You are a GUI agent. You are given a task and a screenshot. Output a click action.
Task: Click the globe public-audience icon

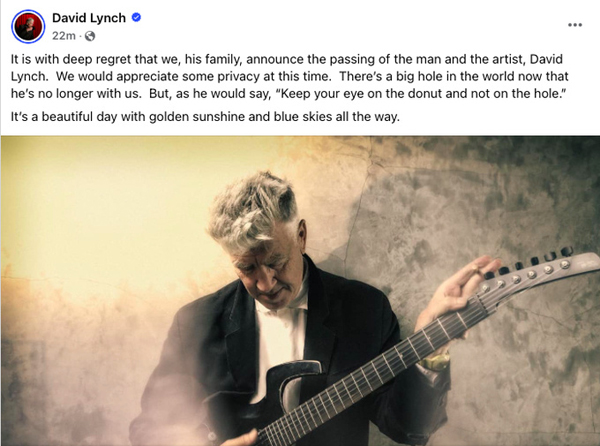[90, 36]
